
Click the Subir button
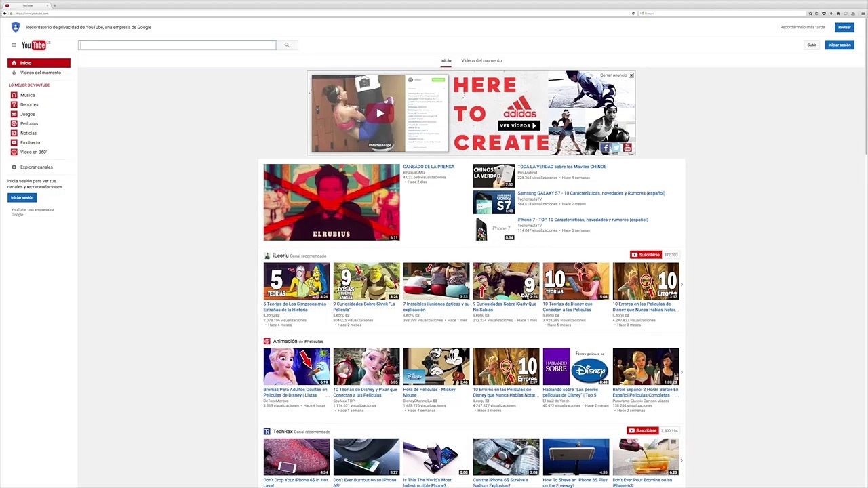pos(812,45)
